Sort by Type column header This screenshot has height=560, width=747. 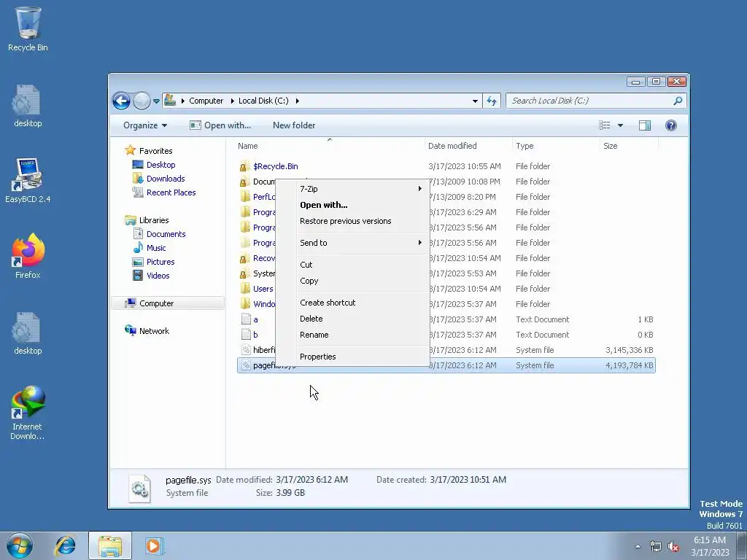click(x=556, y=146)
